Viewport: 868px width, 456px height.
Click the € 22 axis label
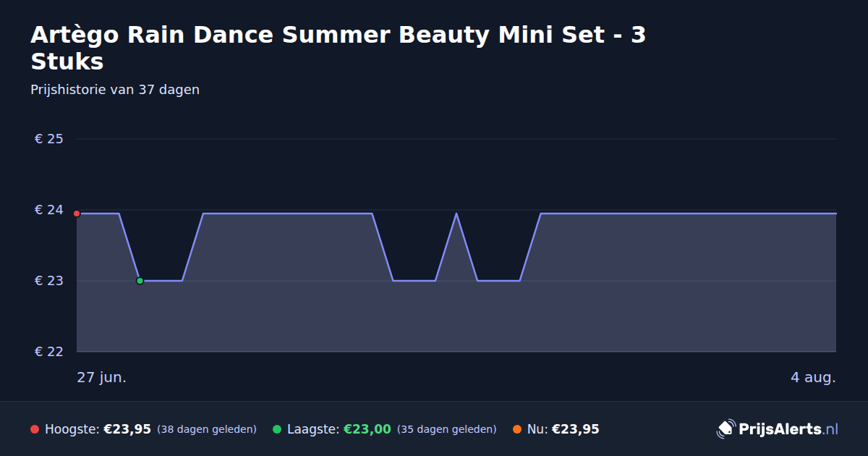(x=49, y=352)
